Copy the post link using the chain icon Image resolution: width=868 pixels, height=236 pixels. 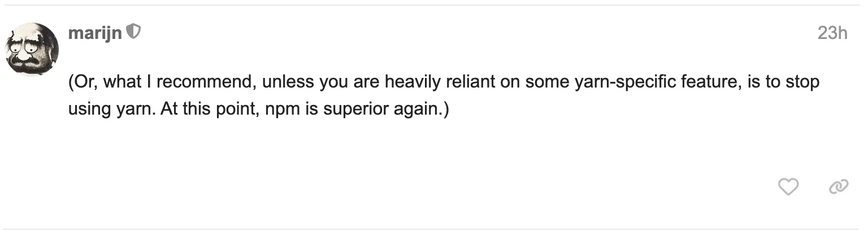click(838, 187)
